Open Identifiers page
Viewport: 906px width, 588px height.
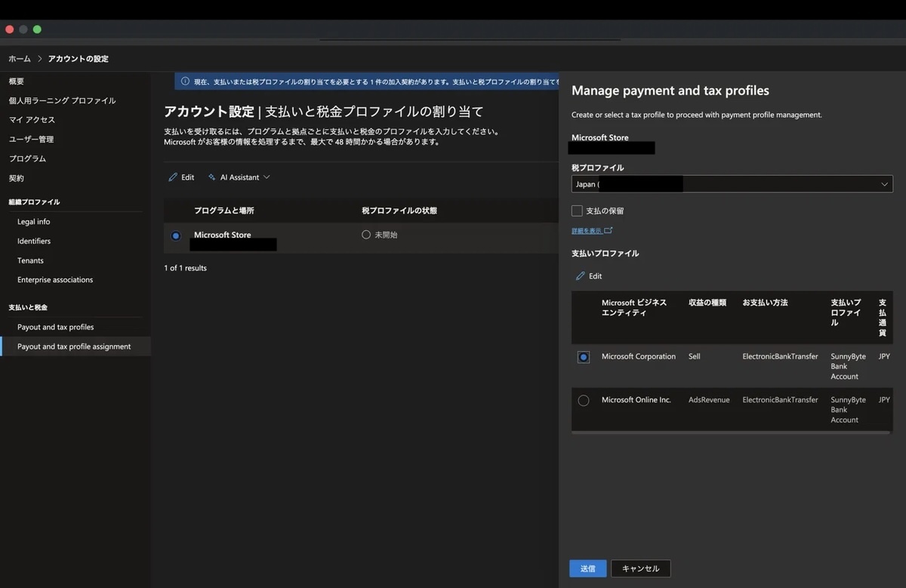point(34,241)
